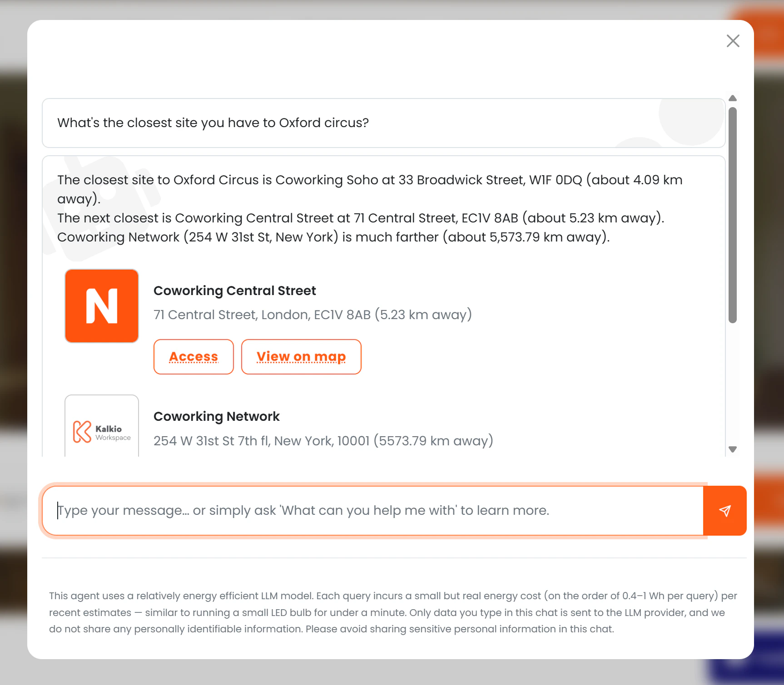Open the Access link for Coworking Central Street
The image size is (784, 685).
[193, 357]
